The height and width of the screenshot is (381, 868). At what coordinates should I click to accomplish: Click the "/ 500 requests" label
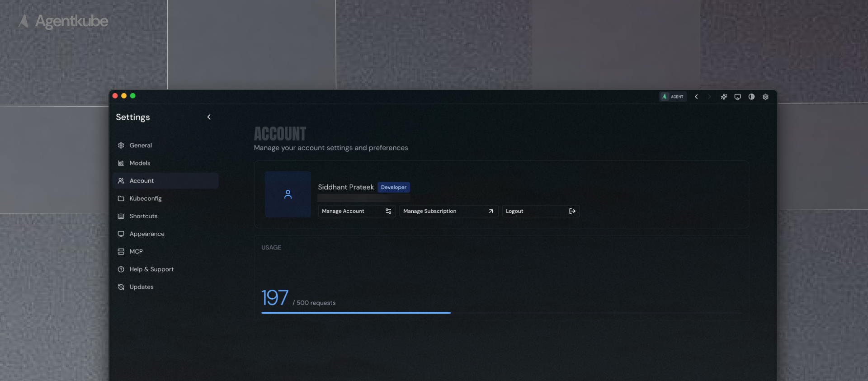[x=314, y=303]
